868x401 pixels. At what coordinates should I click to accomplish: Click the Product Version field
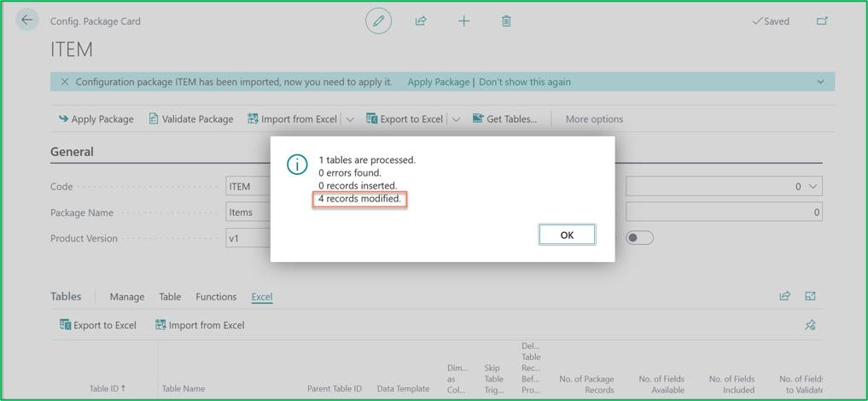[x=248, y=238]
